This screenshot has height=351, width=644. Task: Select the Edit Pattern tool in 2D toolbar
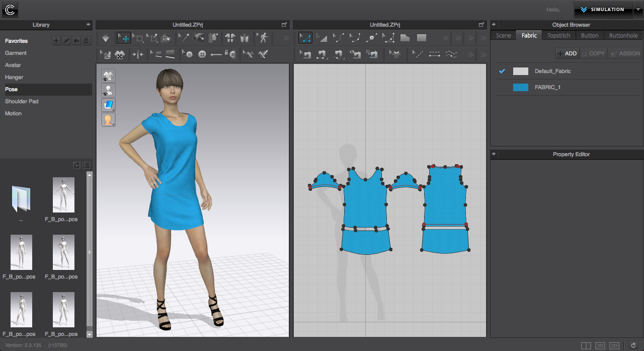point(305,38)
